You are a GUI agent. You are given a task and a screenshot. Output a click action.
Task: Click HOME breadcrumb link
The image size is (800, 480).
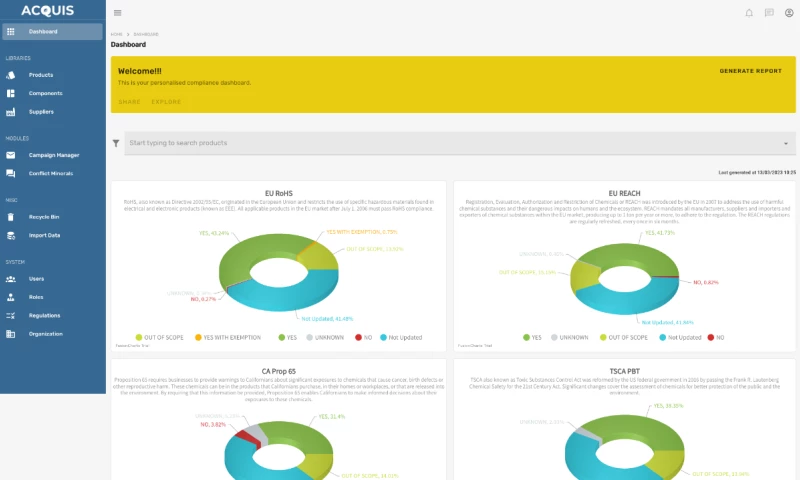117,34
